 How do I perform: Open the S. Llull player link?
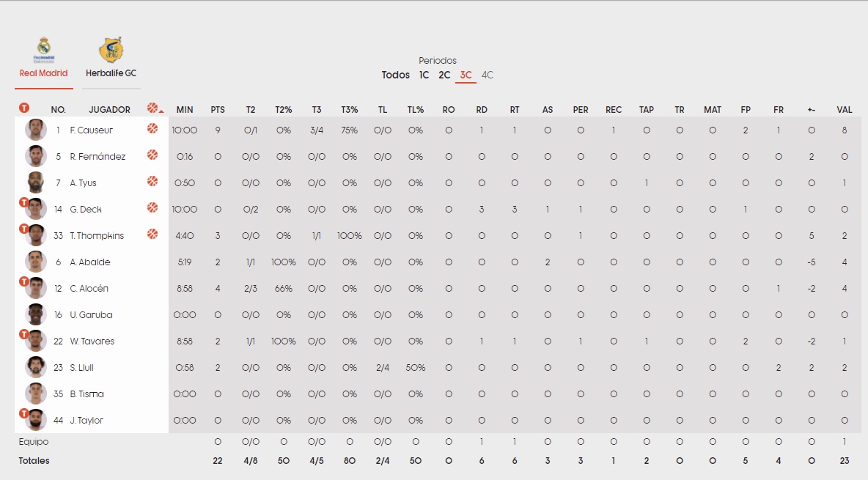81,368
